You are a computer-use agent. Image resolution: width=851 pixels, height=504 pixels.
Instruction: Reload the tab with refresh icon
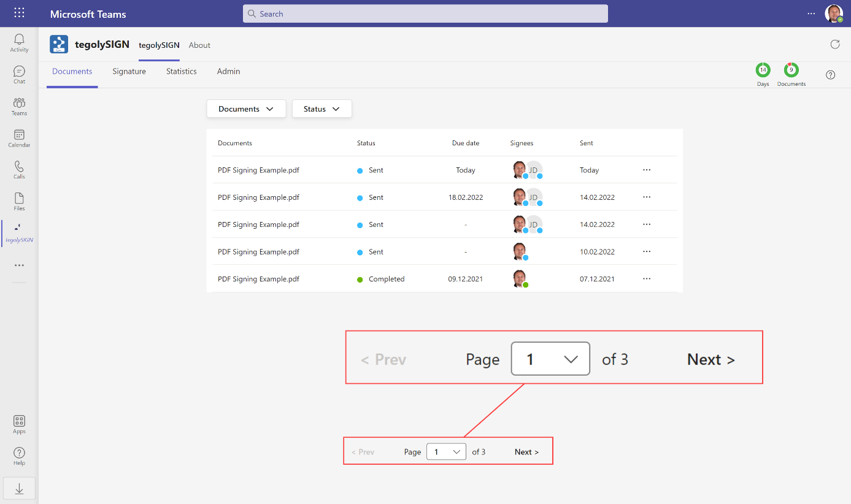(x=834, y=44)
